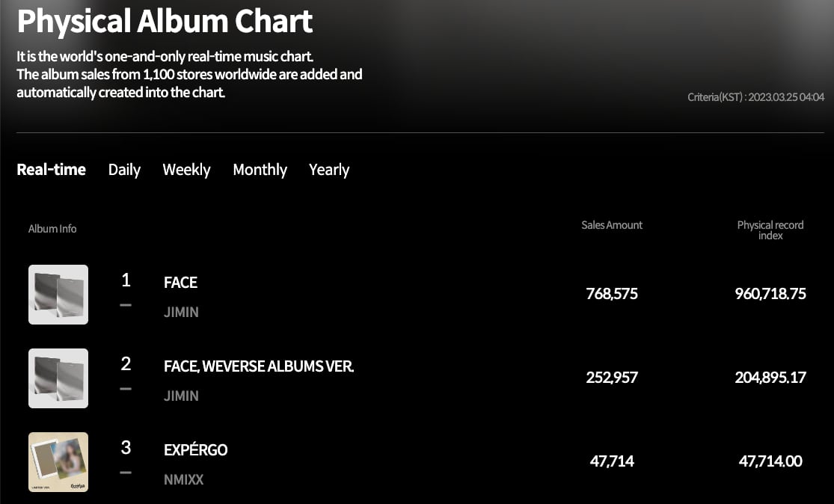The image size is (834, 504).
Task: Open the rank 2 Weverse album cover
Action: [x=58, y=378]
